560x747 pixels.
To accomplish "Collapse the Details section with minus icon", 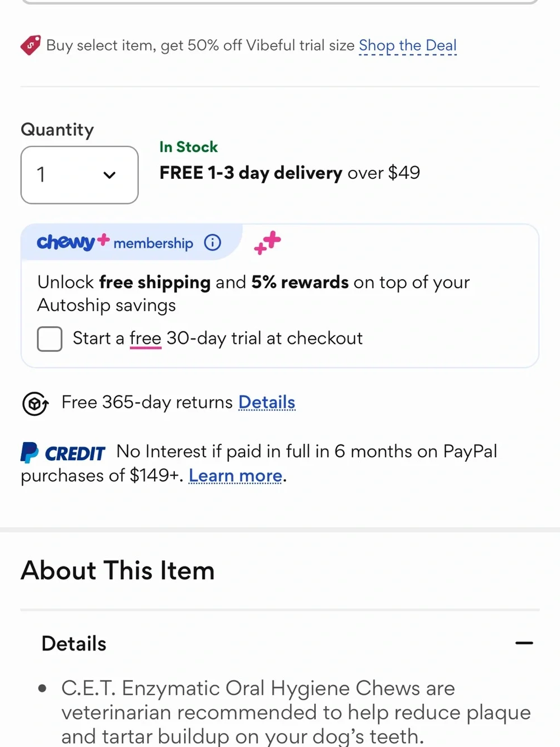I will pyautogui.click(x=524, y=643).
